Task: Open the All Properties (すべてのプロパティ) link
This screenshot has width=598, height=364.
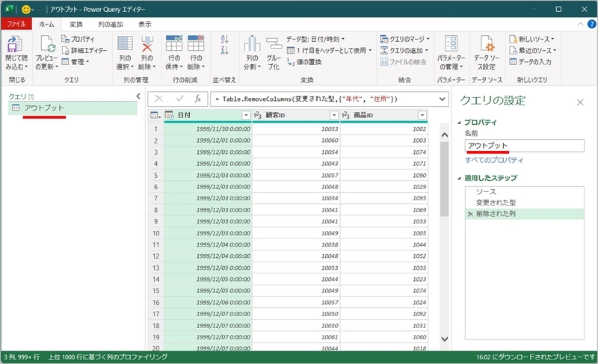Action: [x=494, y=160]
